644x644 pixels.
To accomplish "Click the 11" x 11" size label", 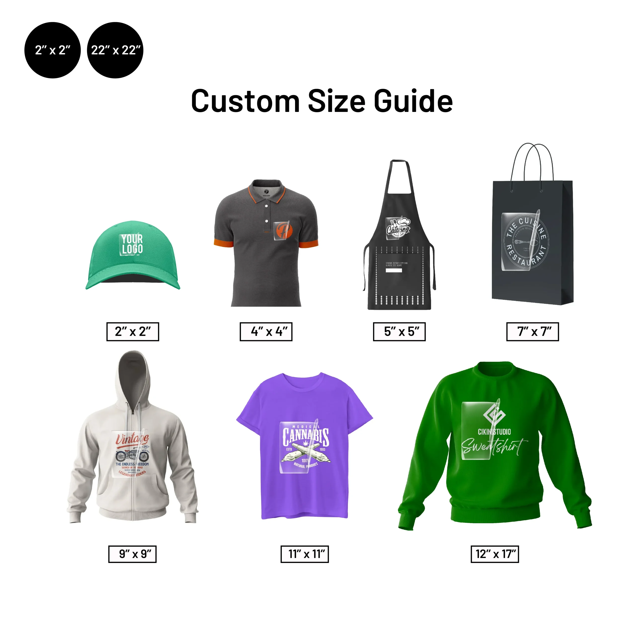I will click(305, 554).
